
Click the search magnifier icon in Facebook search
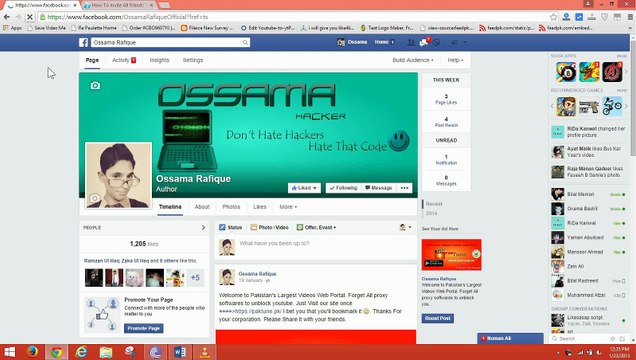245,43
